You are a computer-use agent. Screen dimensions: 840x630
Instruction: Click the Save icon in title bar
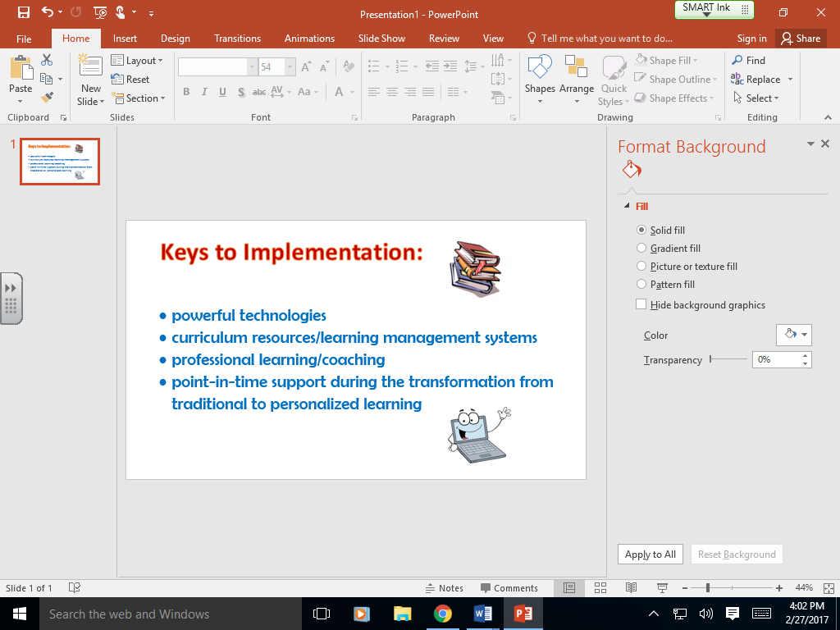pos(23,12)
